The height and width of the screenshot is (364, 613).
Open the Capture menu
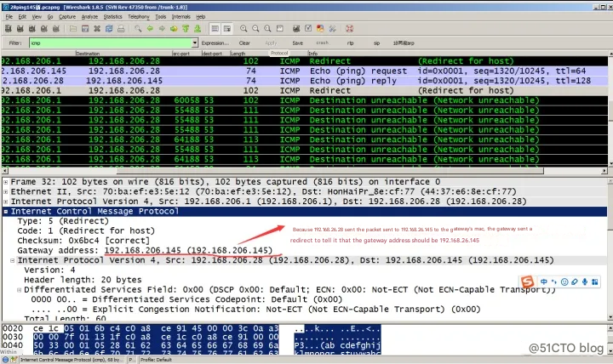point(67,17)
